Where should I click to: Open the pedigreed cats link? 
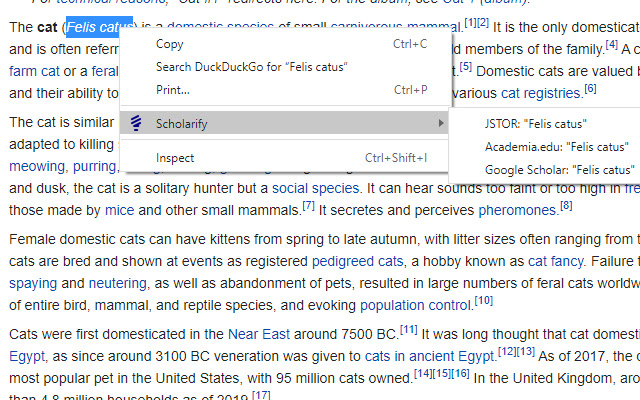pos(358,261)
